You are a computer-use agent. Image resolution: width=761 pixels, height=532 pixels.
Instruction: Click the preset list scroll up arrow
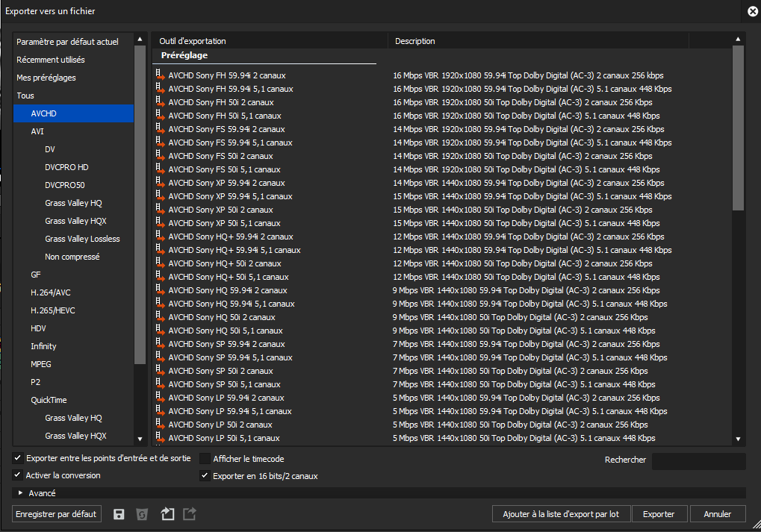coord(738,40)
